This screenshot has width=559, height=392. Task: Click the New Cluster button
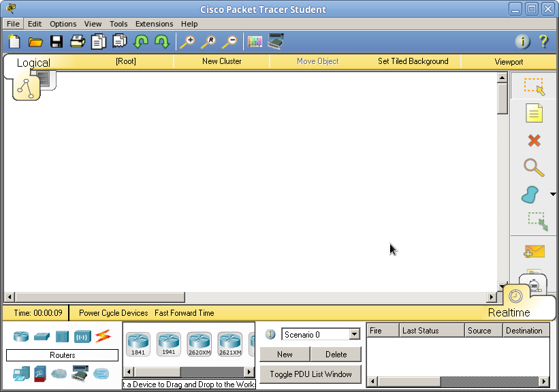222,61
